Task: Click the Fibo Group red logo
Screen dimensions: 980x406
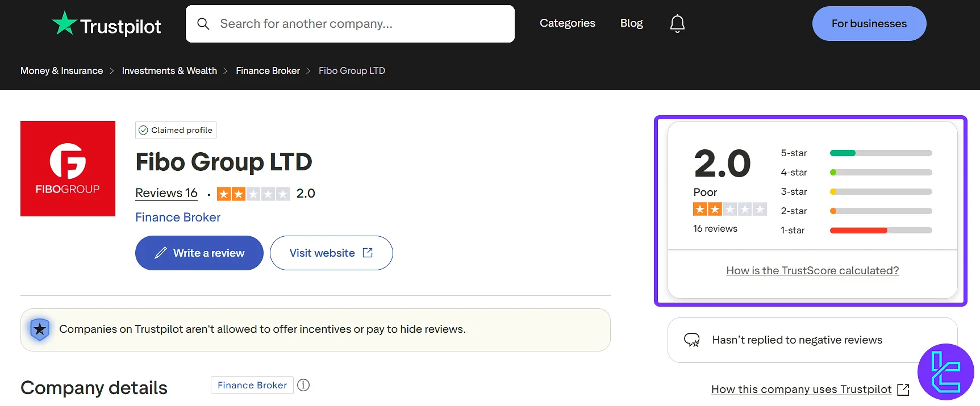Action: coord(68,169)
